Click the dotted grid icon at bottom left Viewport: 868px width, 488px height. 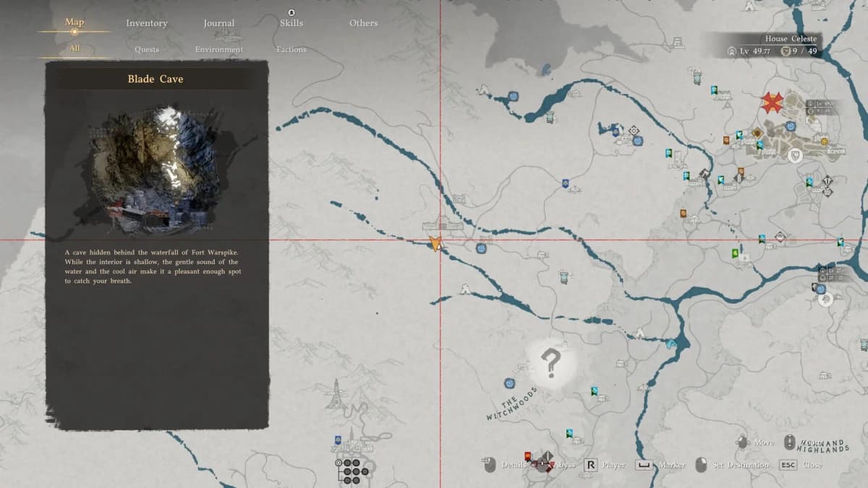(352, 471)
